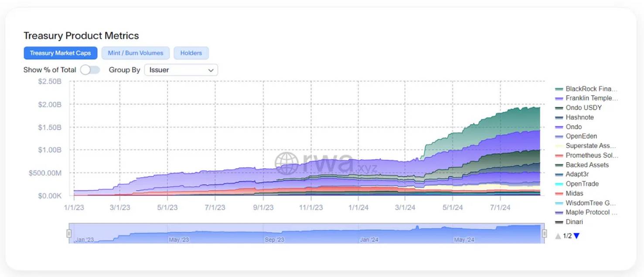Toggle Midas legend series

click(x=574, y=194)
